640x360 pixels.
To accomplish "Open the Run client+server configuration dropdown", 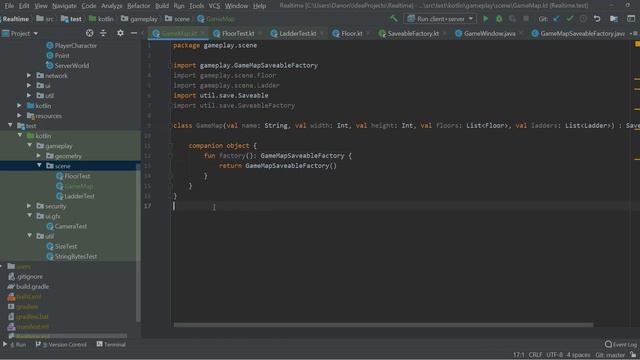I will [x=440, y=19].
